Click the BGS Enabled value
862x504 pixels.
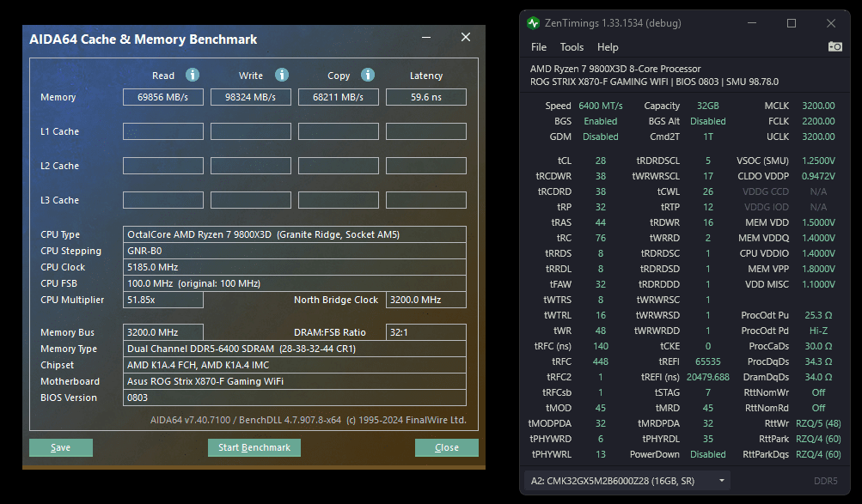pos(601,121)
